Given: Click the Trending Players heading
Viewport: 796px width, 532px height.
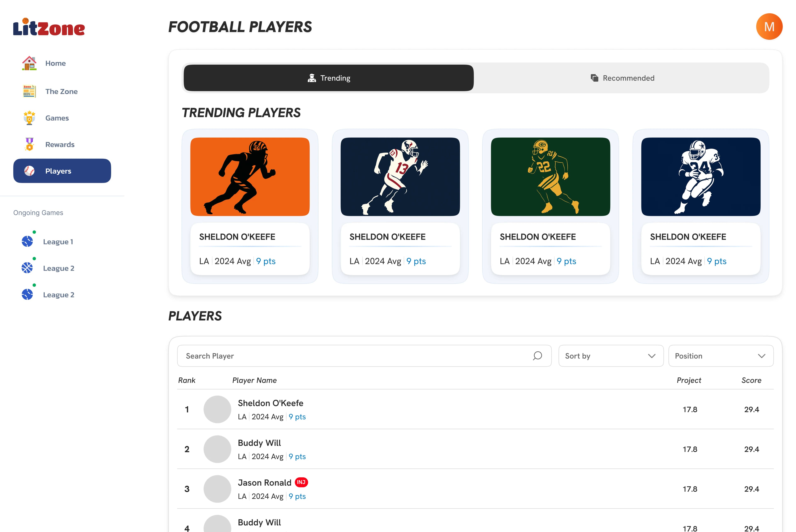Looking at the screenshot, I should click(241, 112).
